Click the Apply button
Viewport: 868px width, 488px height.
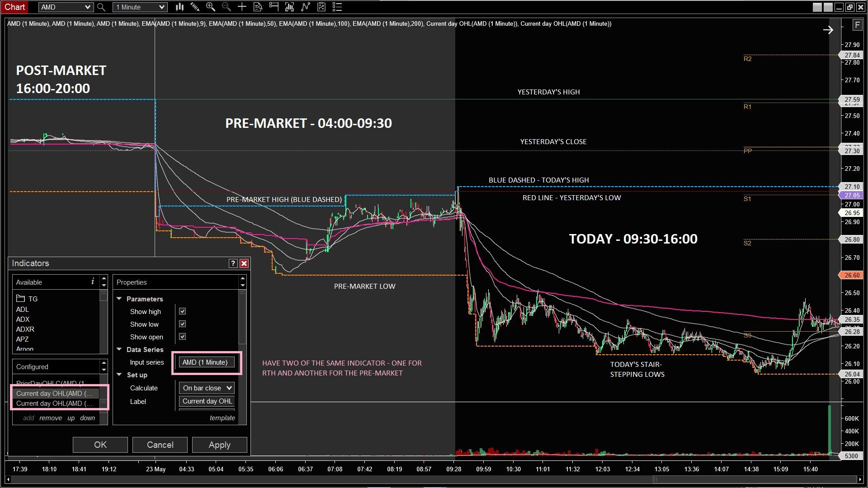(x=219, y=445)
